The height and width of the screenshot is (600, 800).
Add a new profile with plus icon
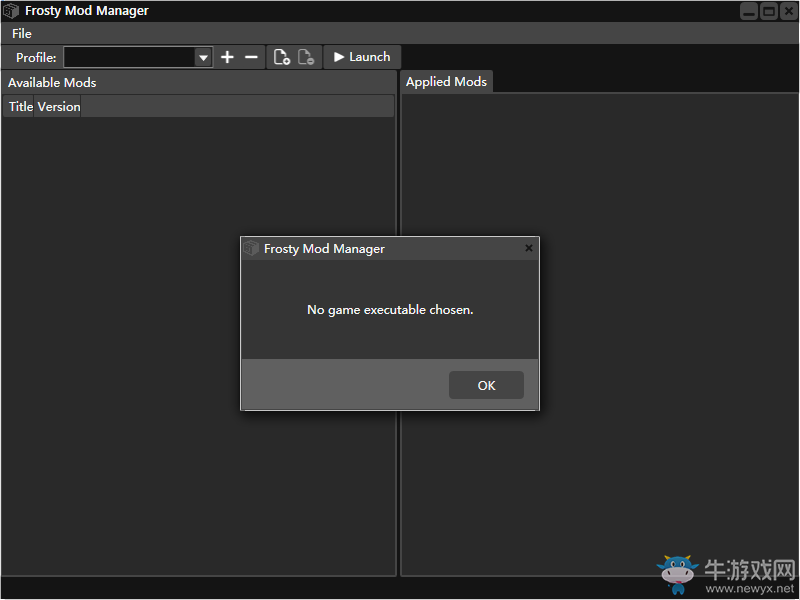coord(228,57)
